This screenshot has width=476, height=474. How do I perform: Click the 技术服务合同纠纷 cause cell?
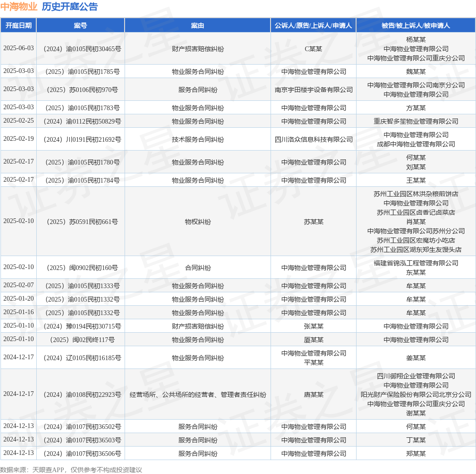198,139
